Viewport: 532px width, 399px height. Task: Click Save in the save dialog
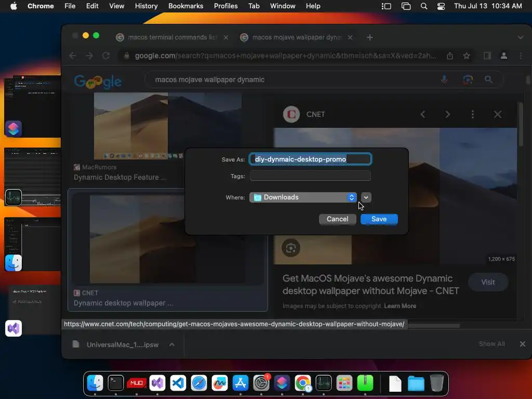pyautogui.click(x=379, y=219)
